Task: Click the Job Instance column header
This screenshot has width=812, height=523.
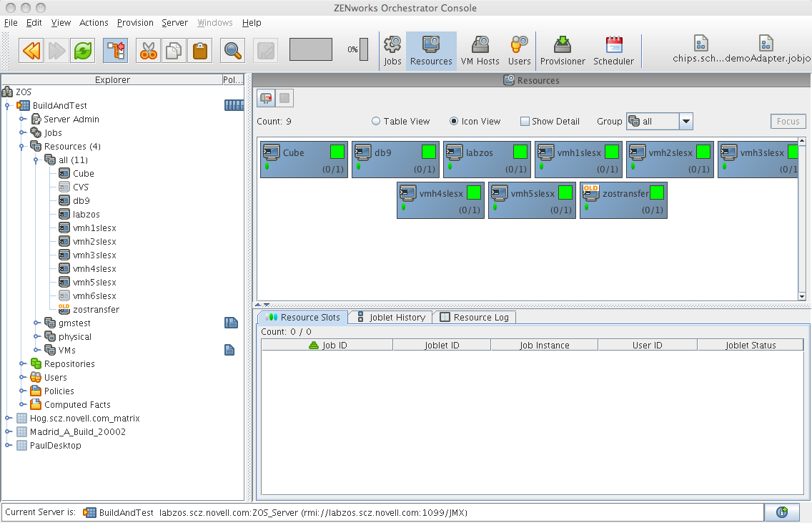Action: tap(544, 346)
